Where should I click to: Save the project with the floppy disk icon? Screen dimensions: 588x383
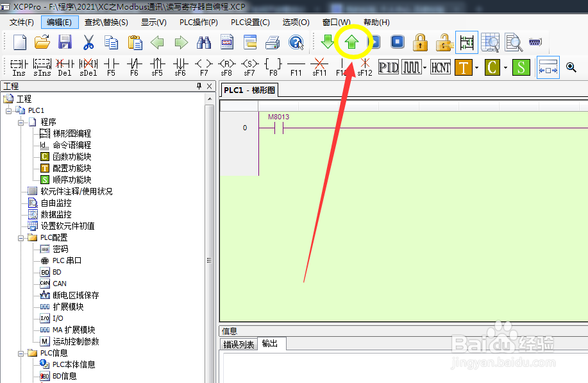point(65,42)
